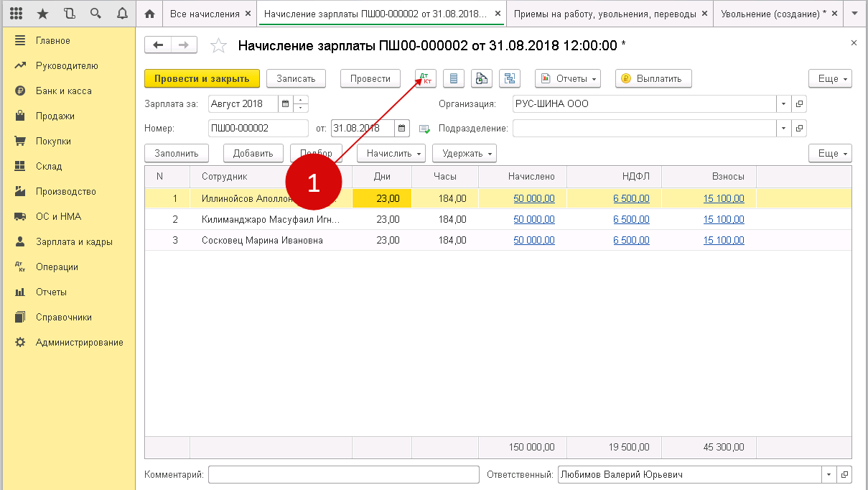Click Добавить button
Viewport: 868px width, 490px height.
(x=253, y=153)
